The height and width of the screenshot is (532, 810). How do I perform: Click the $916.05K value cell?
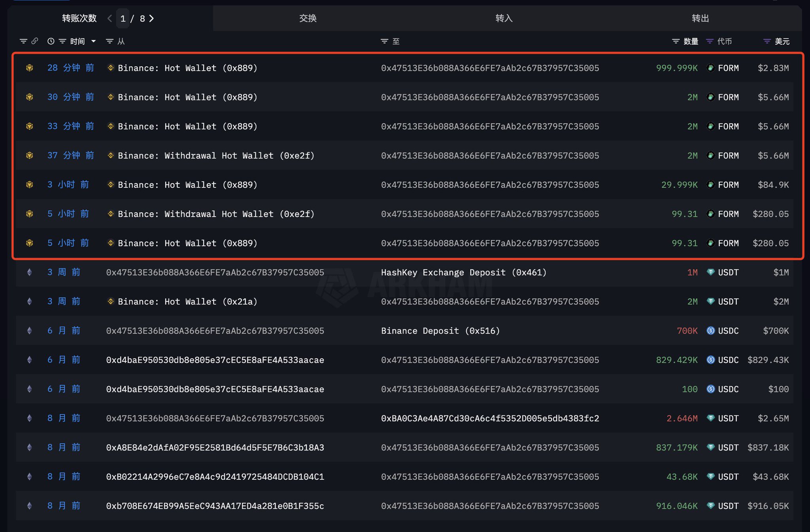[768, 506]
